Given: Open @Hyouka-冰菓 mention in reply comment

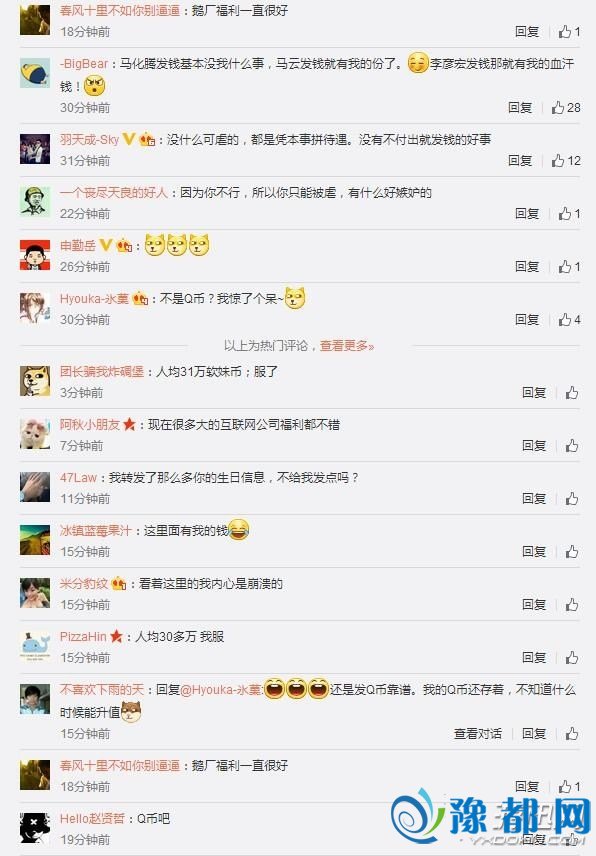Looking at the screenshot, I should coord(221,690).
